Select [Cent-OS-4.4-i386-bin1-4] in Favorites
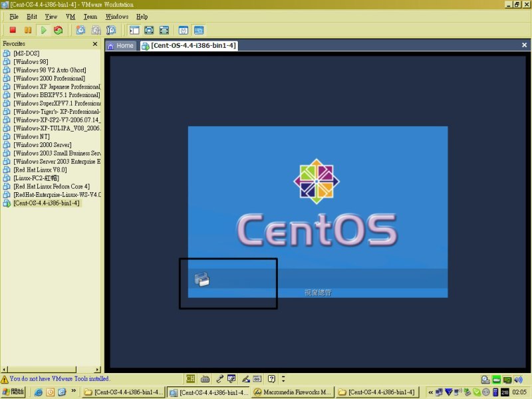The image size is (532, 399). click(x=42, y=203)
